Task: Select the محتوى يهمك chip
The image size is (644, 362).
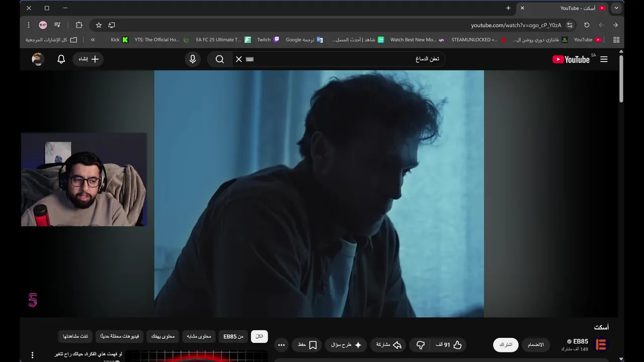Action: click(163, 336)
